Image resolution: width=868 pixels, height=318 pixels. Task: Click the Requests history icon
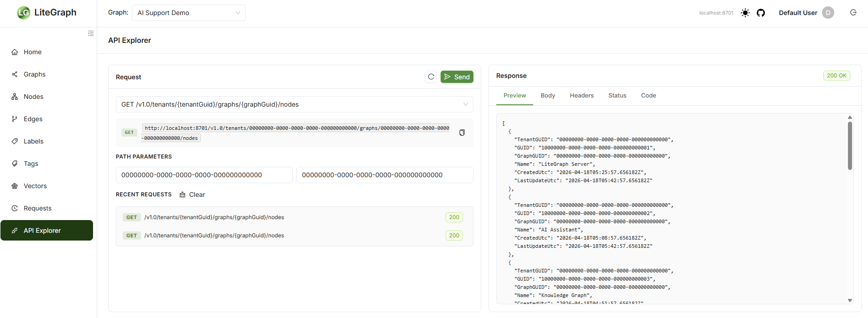(15, 208)
